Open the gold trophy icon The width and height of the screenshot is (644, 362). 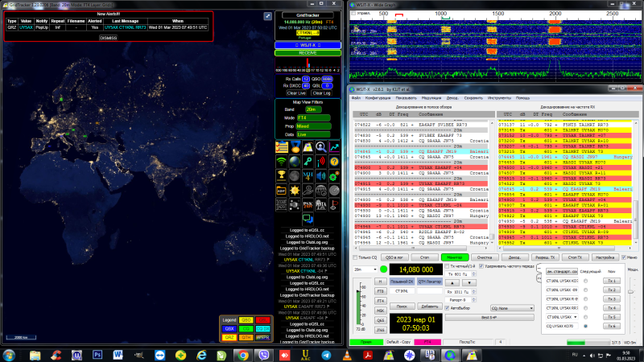[x=281, y=175]
